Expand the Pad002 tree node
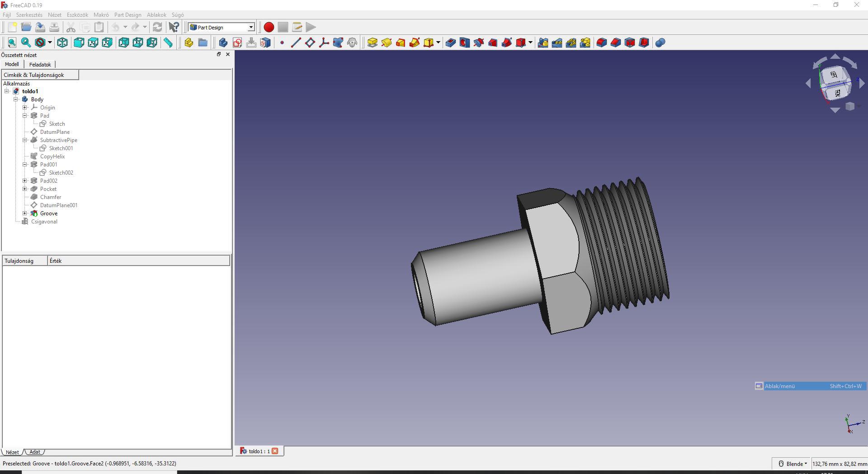The height and width of the screenshot is (474, 868). [25, 181]
